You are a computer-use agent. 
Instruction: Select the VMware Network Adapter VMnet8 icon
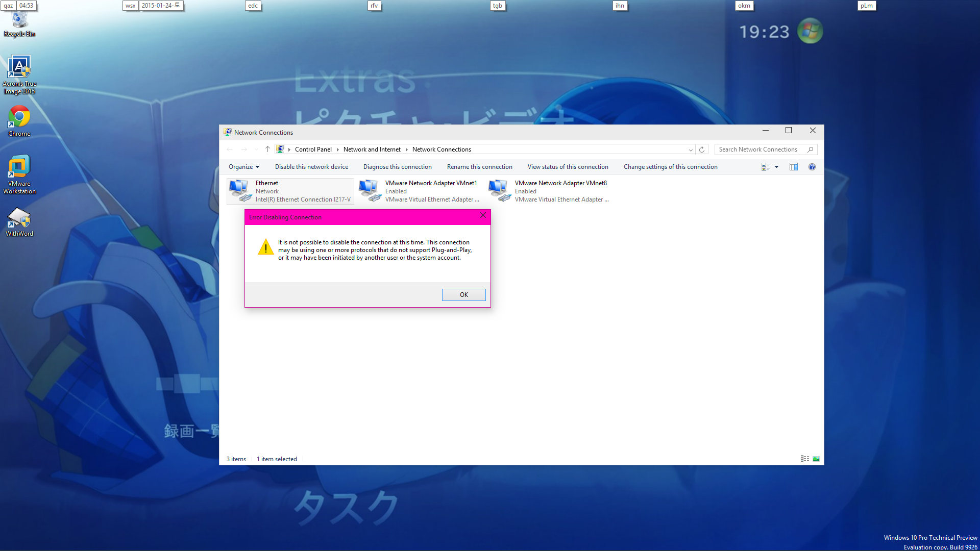[500, 191]
